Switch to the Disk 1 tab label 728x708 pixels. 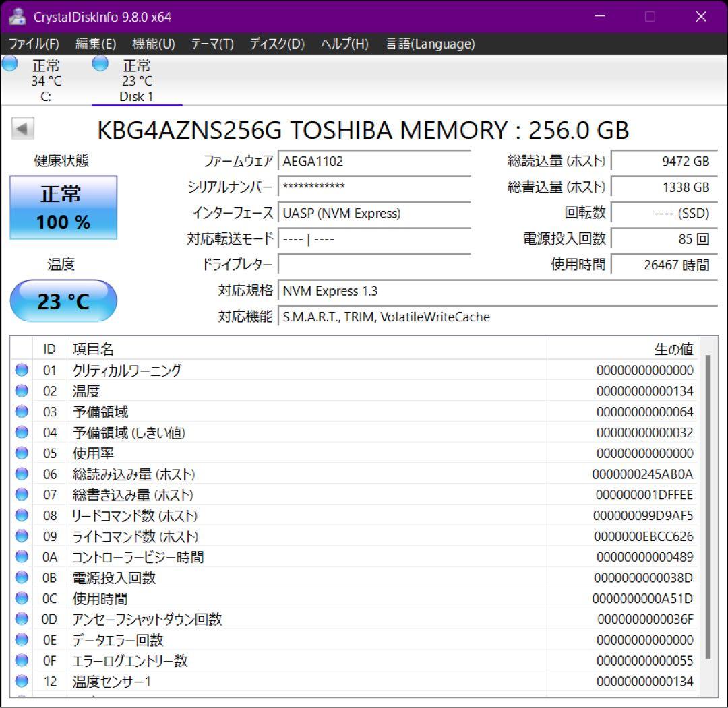136,96
